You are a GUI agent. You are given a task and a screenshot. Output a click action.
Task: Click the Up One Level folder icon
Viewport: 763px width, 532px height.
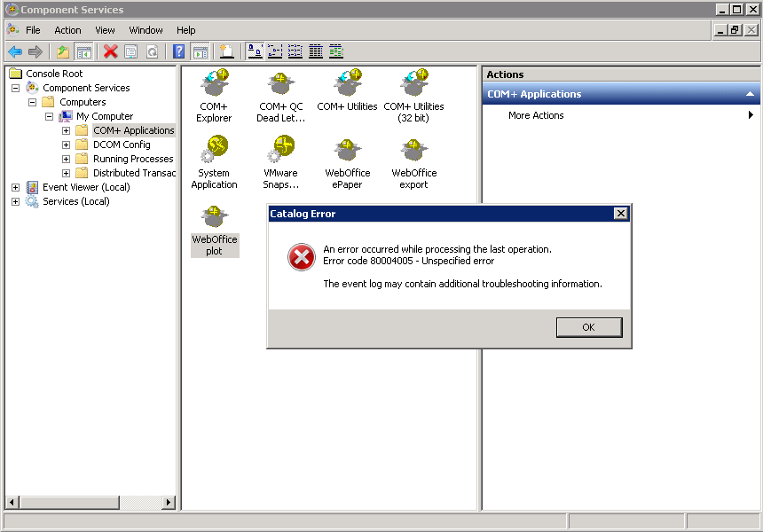[63, 51]
